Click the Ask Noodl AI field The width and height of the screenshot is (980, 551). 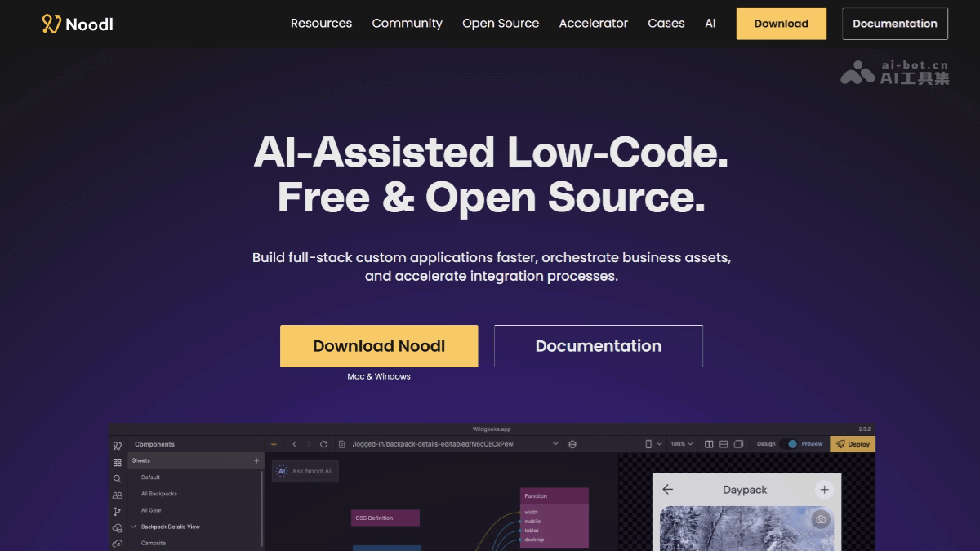coord(305,471)
